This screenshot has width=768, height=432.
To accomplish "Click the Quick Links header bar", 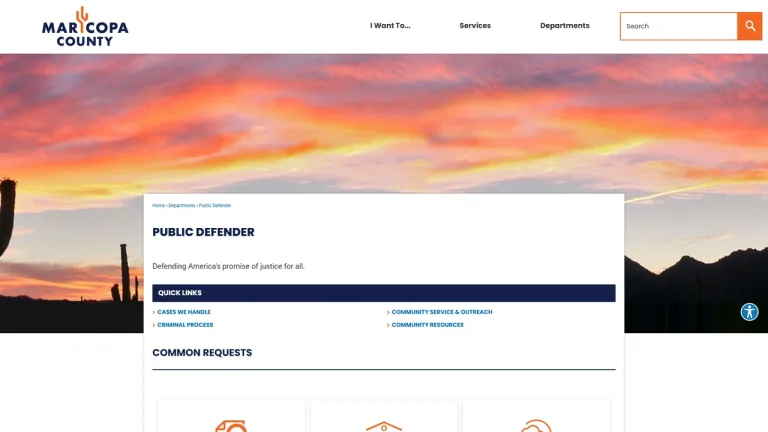I will click(x=384, y=293).
